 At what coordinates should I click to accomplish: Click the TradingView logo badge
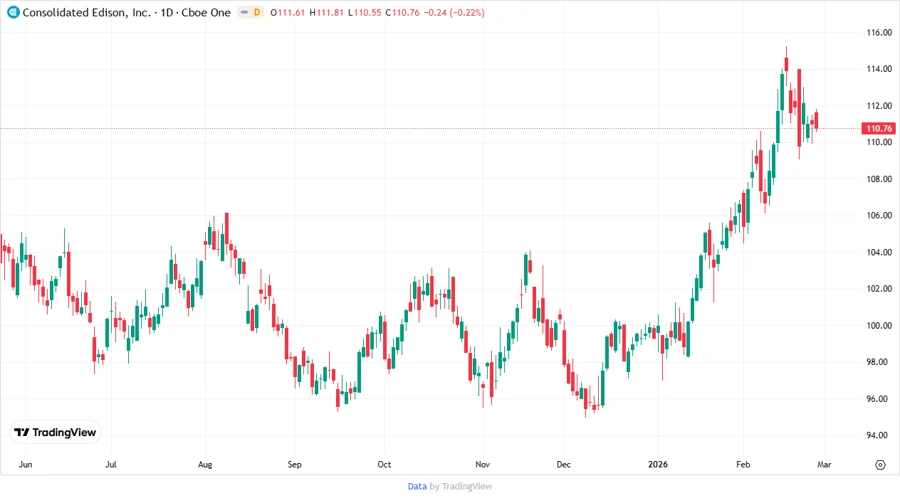pos(55,432)
